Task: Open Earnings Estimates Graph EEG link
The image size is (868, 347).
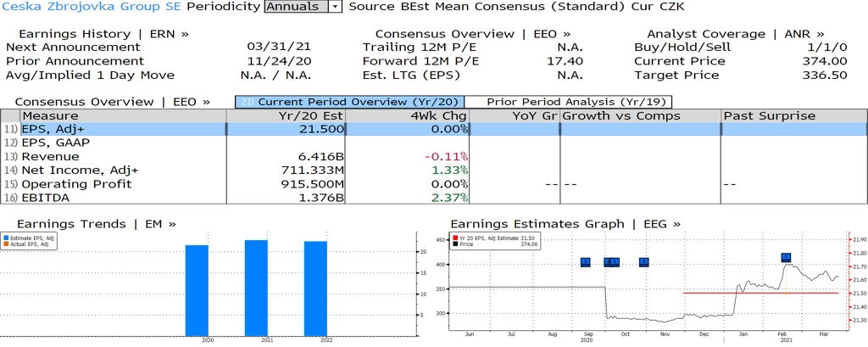Action: point(565,224)
